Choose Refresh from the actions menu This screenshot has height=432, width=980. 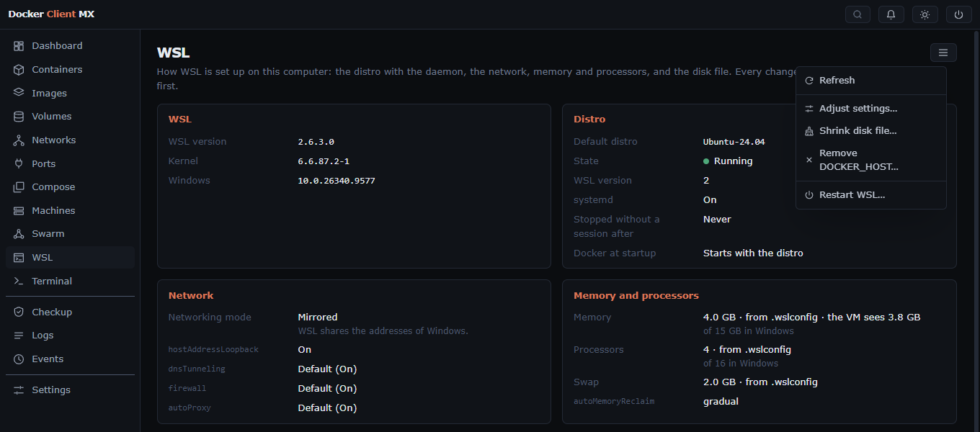pyautogui.click(x=871, y=81)
